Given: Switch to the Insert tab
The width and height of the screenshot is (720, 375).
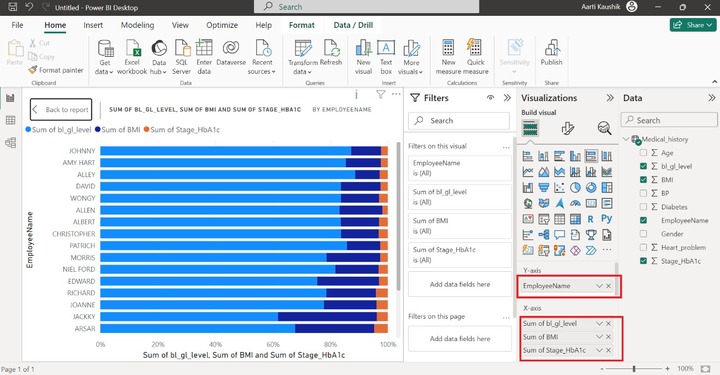Looking at the screenshot, I should coord(93,25).
